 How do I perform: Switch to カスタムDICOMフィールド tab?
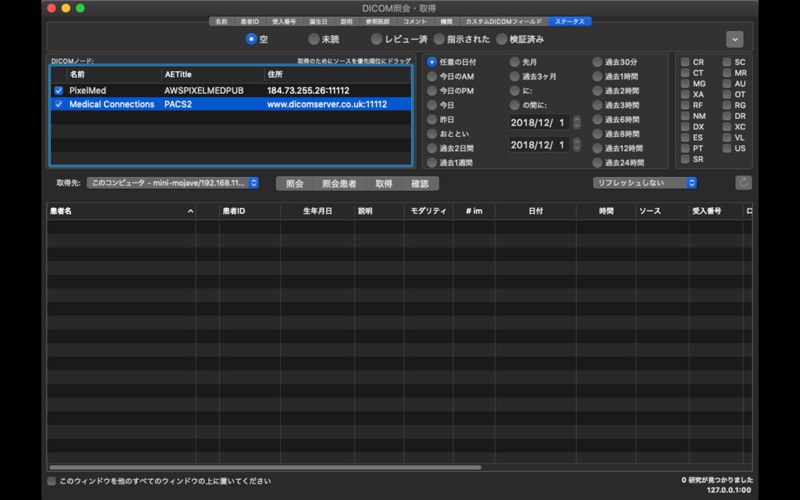pos(504,21)
